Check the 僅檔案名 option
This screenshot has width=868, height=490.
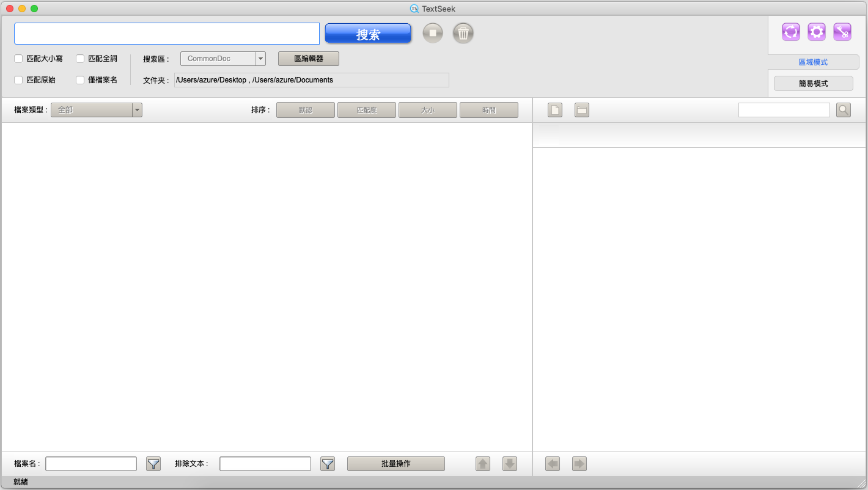80,80
